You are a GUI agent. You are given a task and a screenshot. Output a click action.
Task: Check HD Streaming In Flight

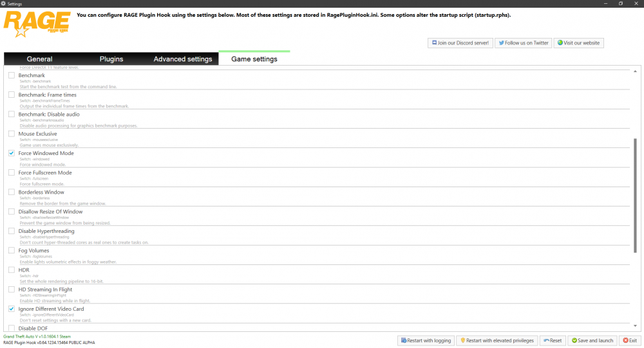[x=12, y=289]
